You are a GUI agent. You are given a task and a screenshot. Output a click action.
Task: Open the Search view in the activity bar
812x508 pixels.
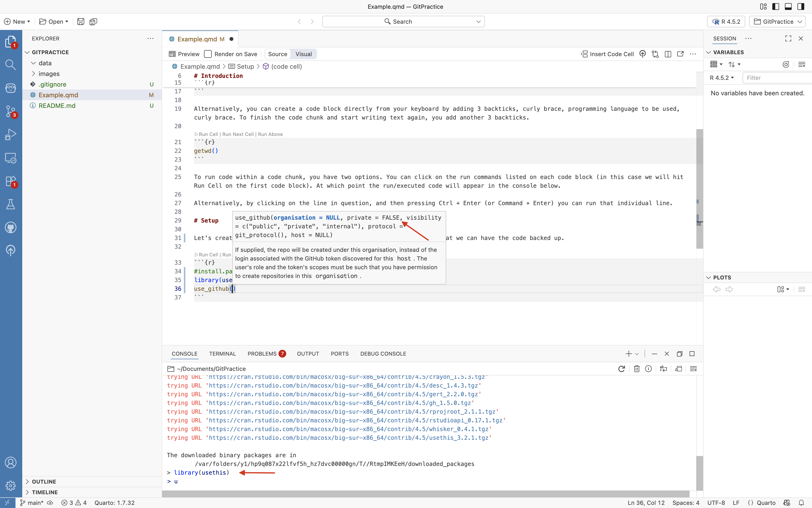pyautogui.click(x=10, y=65)
